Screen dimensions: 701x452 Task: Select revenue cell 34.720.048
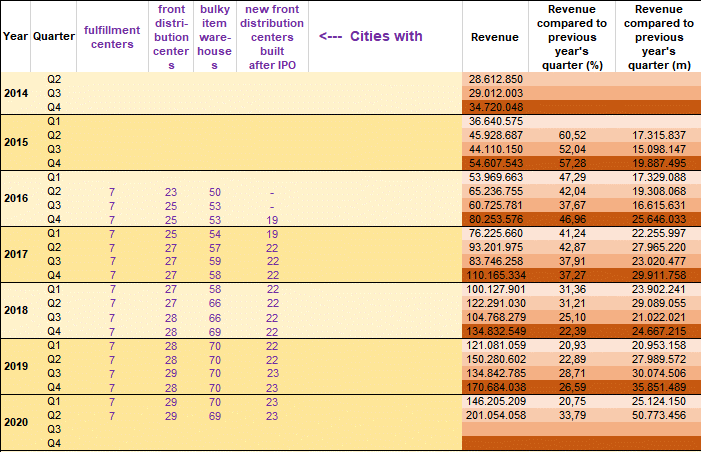pos(495,107)
